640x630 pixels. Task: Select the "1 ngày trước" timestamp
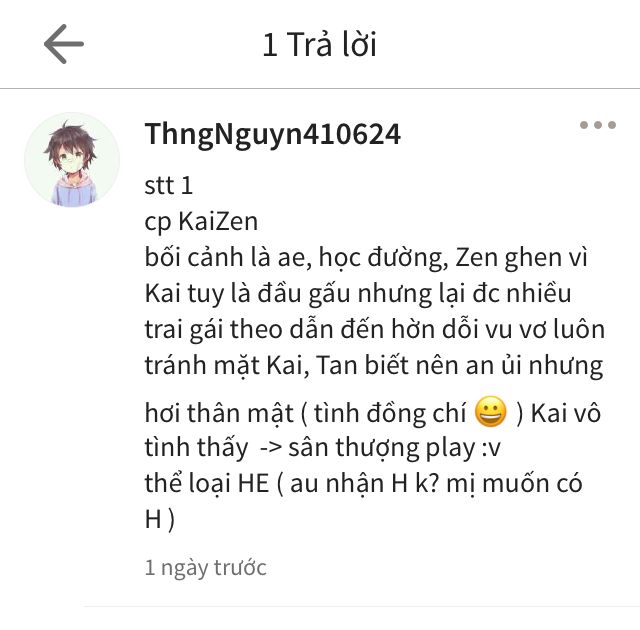click(x=206, y=568)
